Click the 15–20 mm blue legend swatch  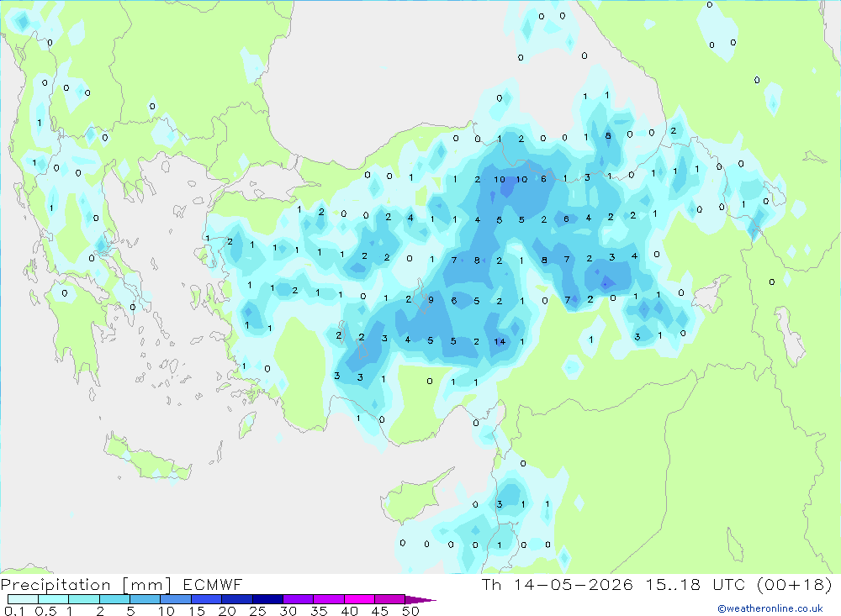point(206,599)
